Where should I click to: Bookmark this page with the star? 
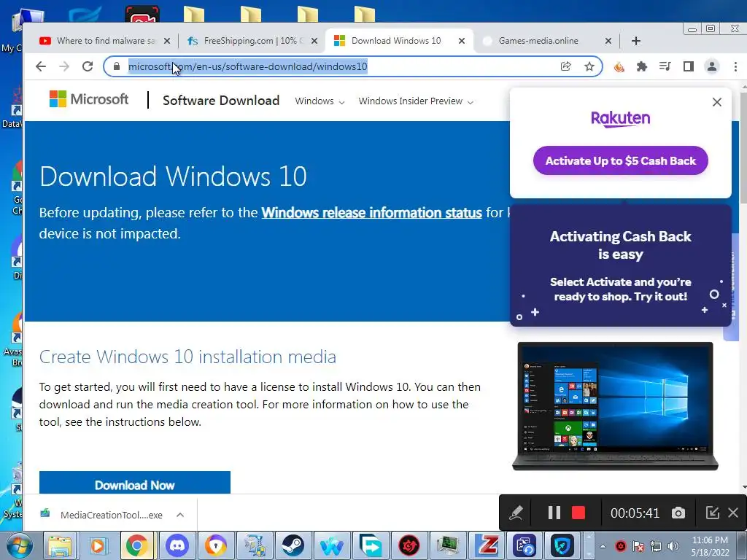coord(589,66)
